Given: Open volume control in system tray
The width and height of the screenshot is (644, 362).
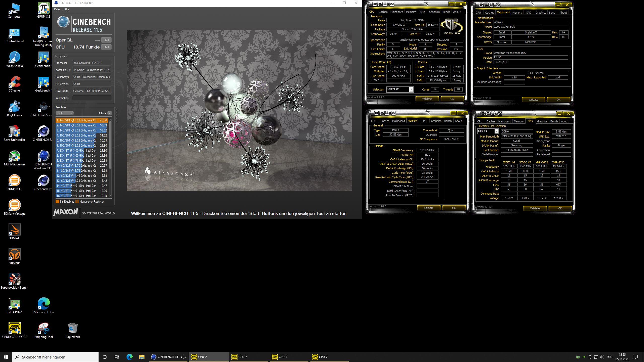Looking at the screenshot, I should 601,357.
